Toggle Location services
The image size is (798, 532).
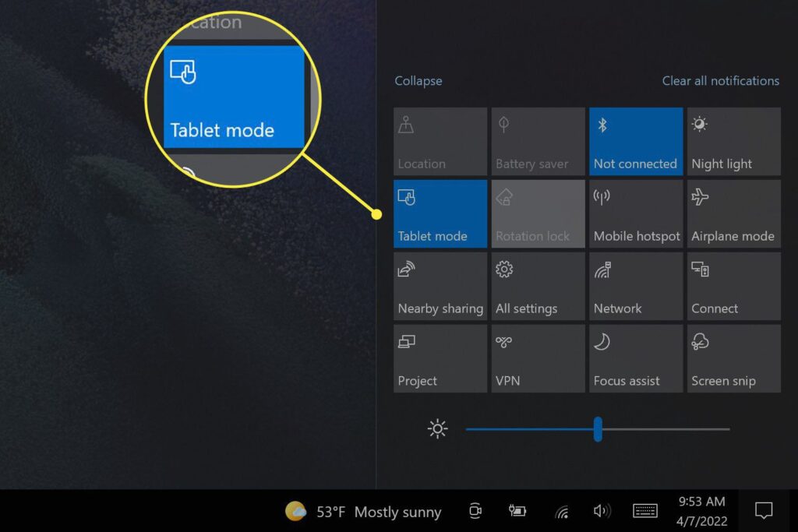pyautogui.click(x=440, y=141)
